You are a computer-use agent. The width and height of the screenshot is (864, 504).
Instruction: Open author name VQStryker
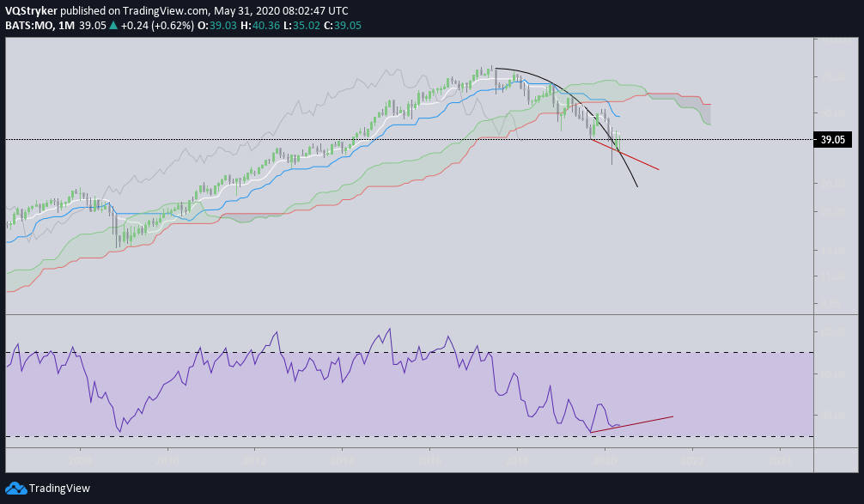click(32, 11)
